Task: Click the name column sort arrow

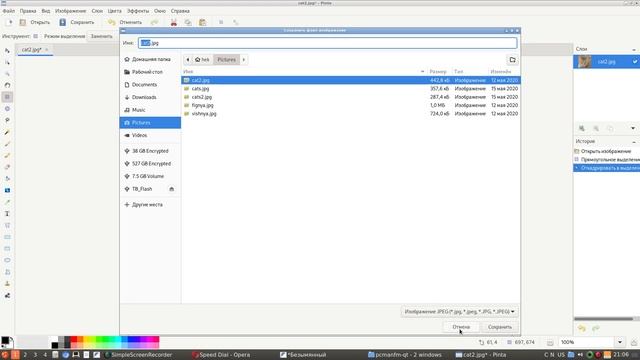Action: 422,72
